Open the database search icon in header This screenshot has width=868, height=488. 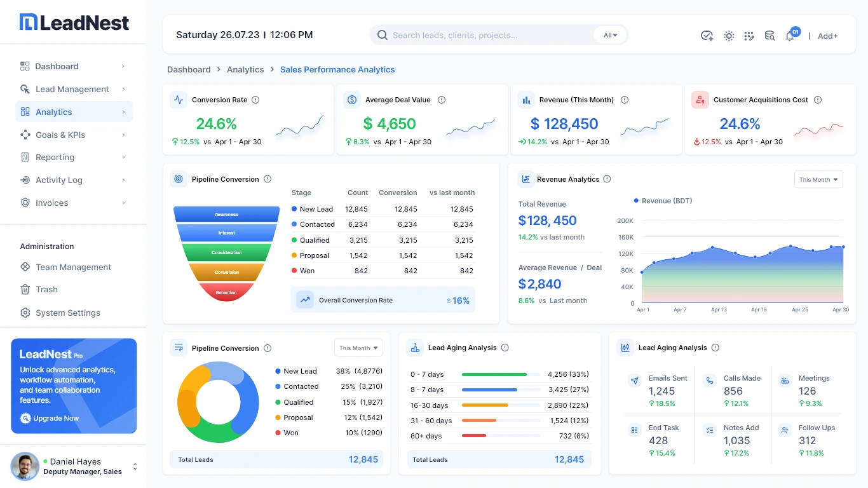point(770,36)
